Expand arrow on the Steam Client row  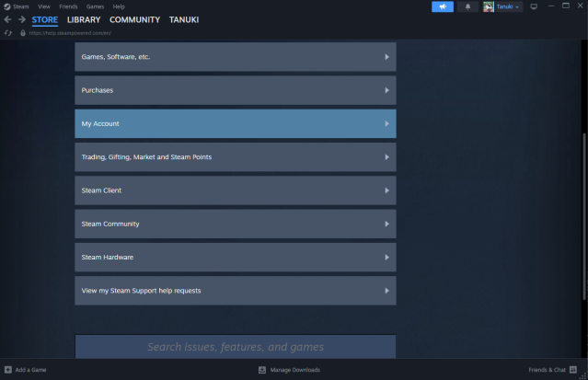tap(387, 190)
